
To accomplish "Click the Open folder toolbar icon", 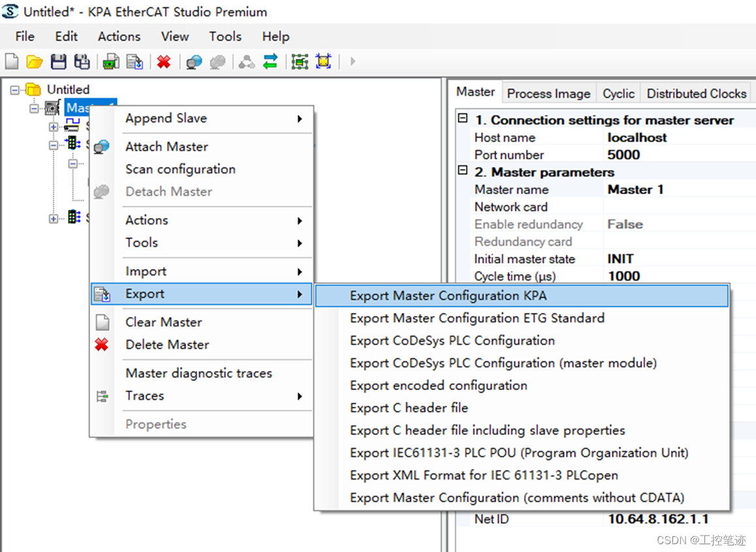I will (34, 62).
